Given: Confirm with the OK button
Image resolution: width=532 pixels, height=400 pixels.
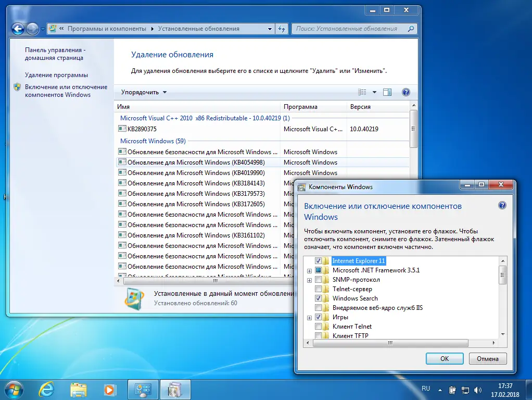Looking at the screenshot, I should pos(445,358).
